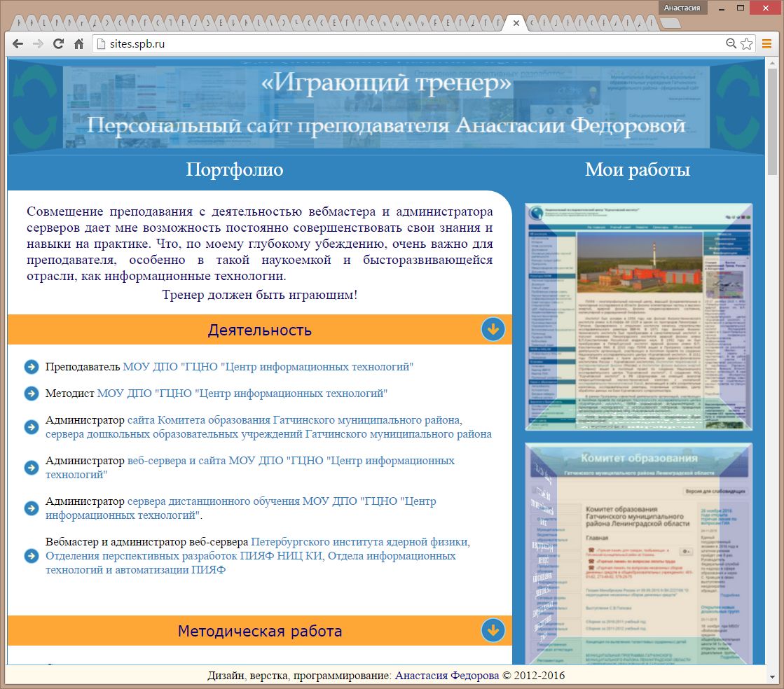Expand Методическая работа with the down-arrow icon
Screen dimensions: 784x689
point(493,630)
